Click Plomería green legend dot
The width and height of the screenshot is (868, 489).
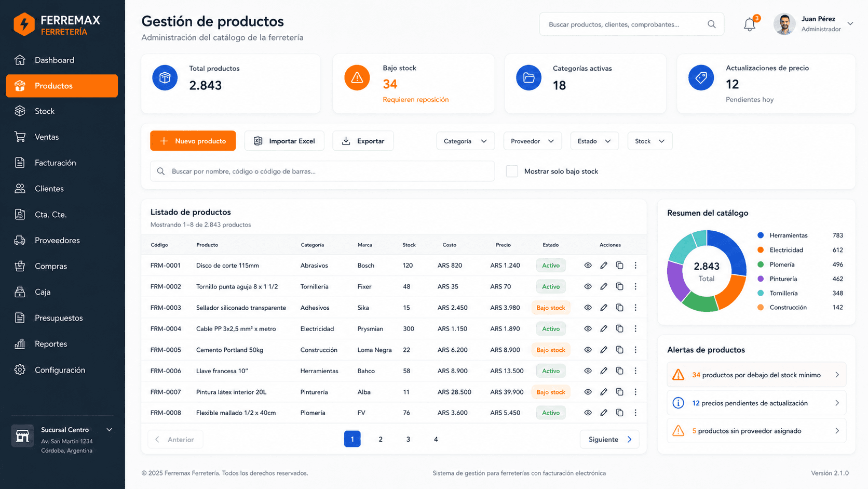pos(761,265)
